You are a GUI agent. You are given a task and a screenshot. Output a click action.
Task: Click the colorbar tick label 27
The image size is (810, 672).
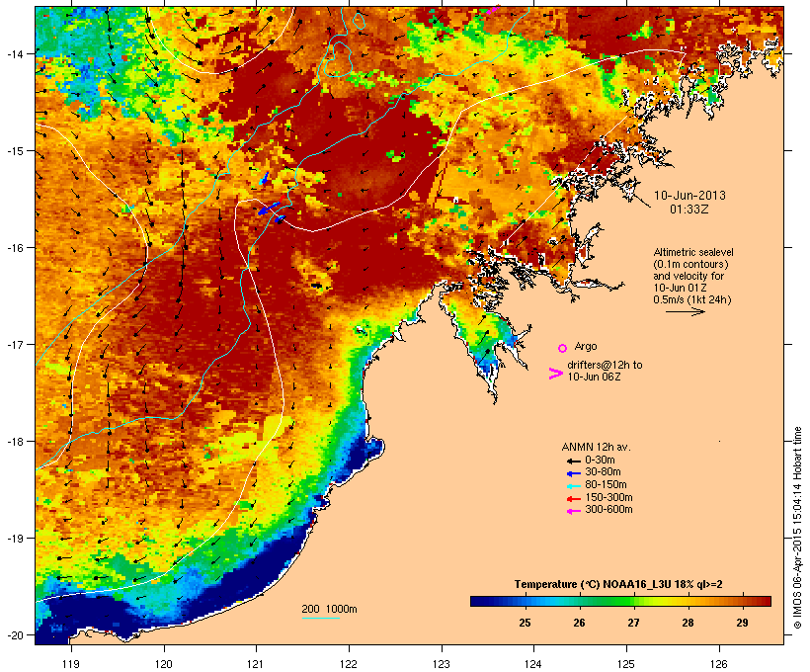click(633, 623)
